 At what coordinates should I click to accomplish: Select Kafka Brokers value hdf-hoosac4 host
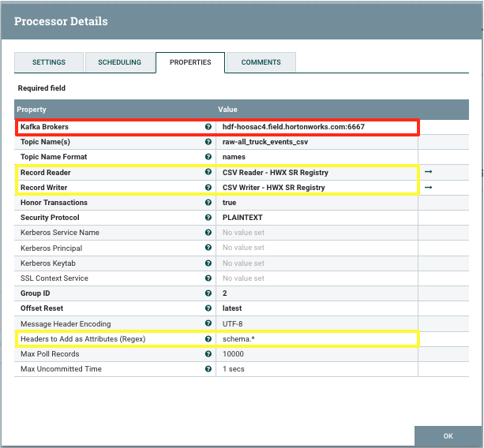pyautogui.click(x=294, y=127)
